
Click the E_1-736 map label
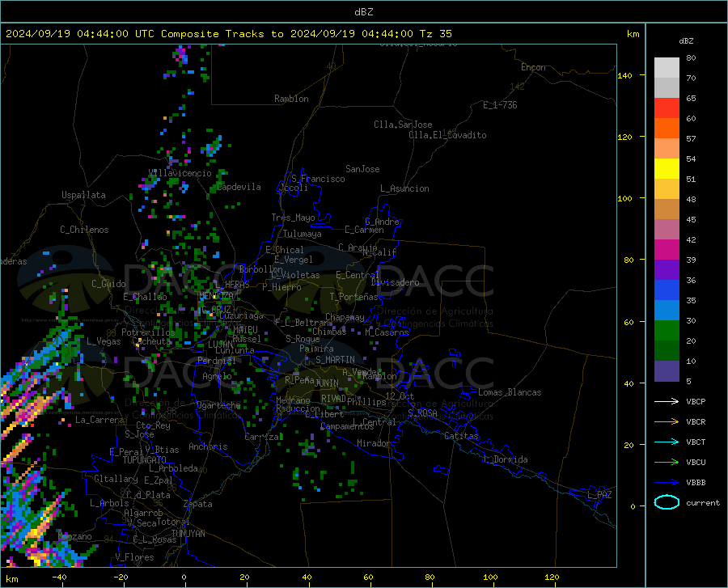pyautogui.click(x=500, y=105)
